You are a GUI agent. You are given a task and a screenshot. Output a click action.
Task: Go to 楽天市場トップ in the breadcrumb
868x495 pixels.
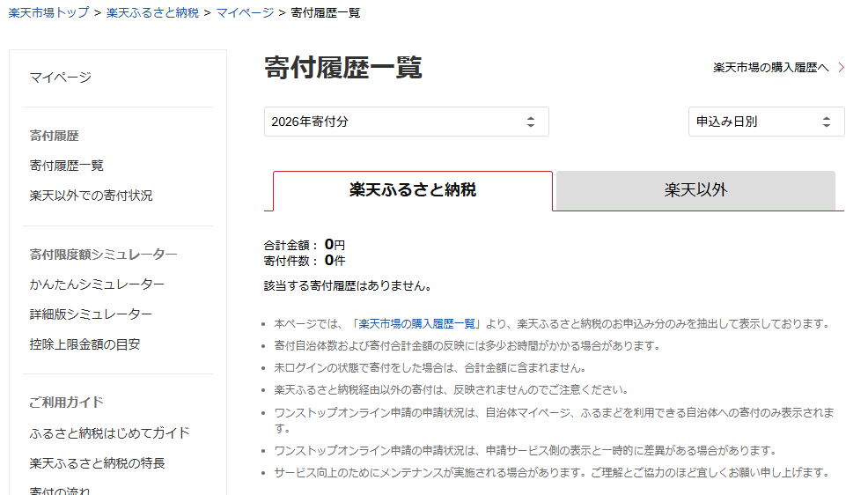coord(48,12)
